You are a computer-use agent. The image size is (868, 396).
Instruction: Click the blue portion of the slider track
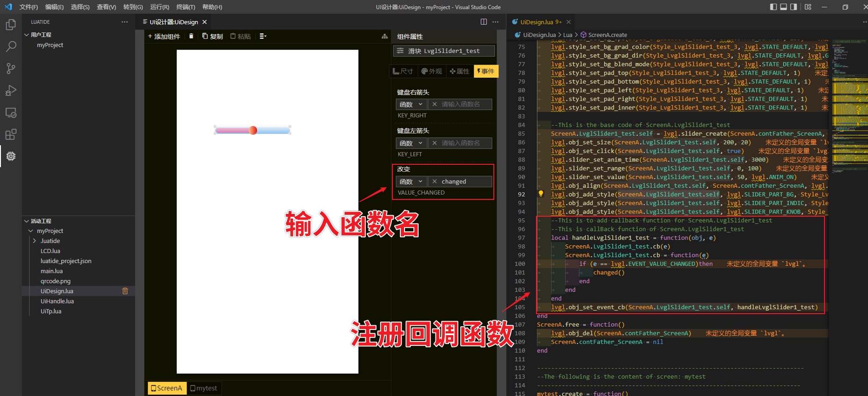(x=274, y=130)
